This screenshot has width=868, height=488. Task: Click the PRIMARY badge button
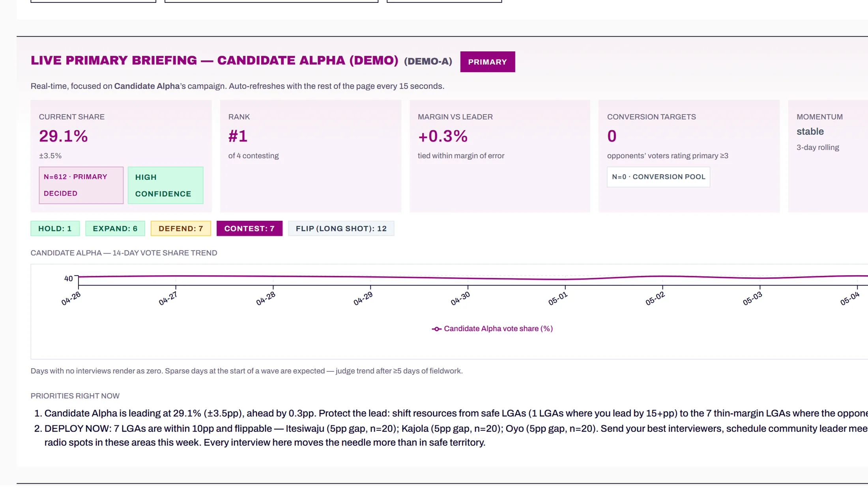[487, 62]
